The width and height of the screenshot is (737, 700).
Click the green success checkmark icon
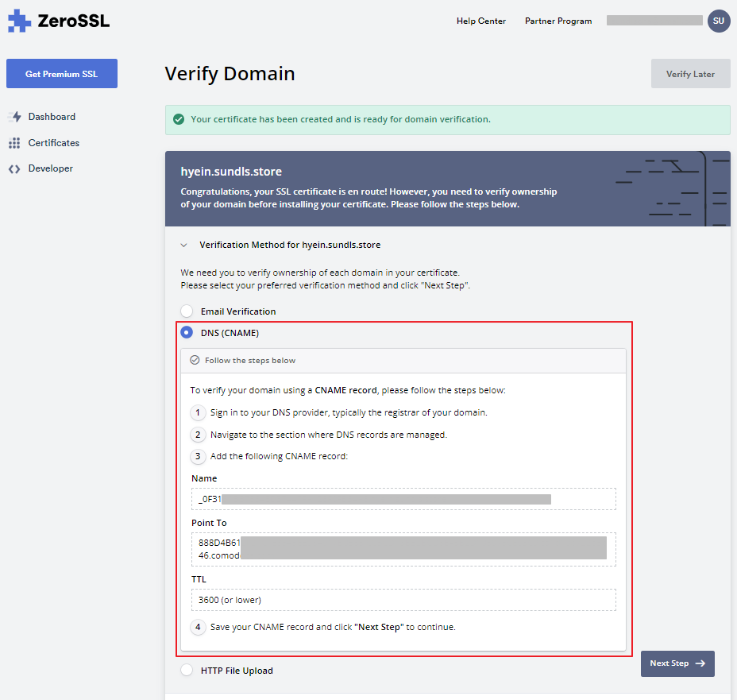pyautogui.click(x=179, y=119)
